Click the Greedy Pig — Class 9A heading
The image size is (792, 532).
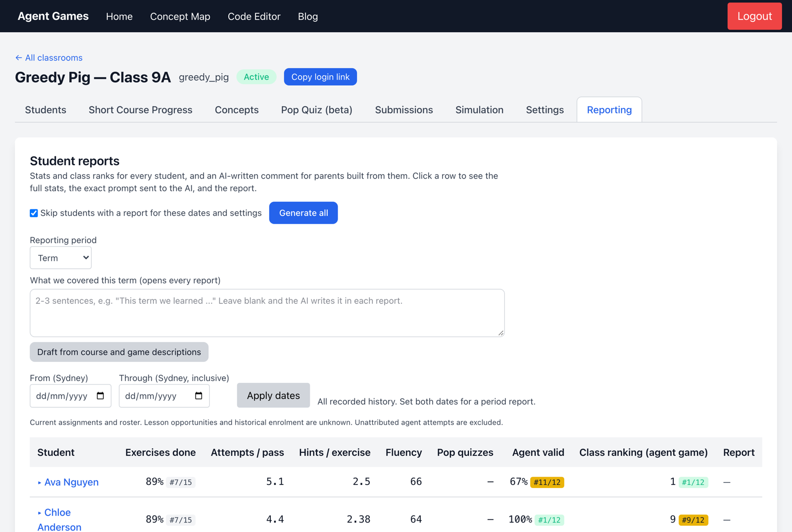[93, 77]
